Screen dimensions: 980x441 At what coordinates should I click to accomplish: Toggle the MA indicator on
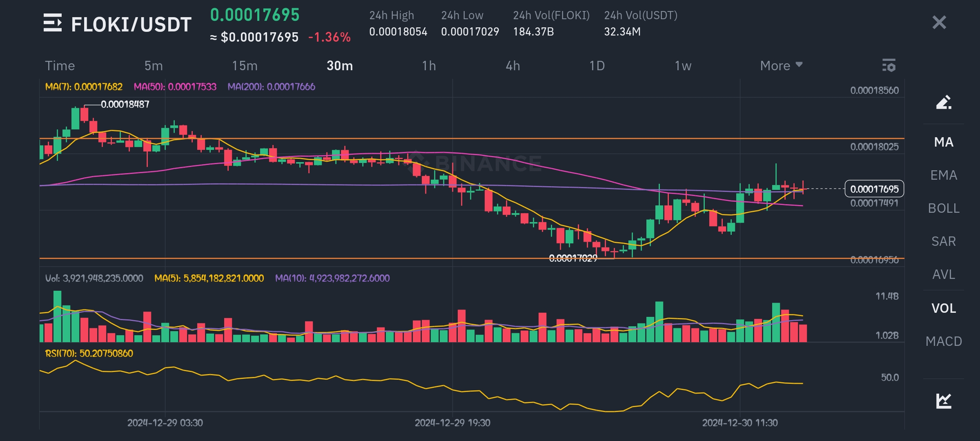[x=943, y=142]
